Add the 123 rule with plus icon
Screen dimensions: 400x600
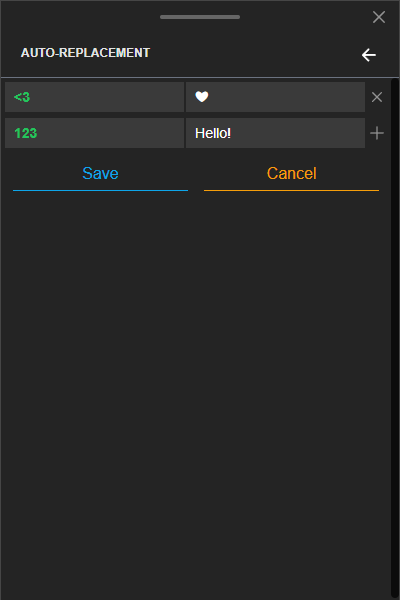click(x=377, y=133)
